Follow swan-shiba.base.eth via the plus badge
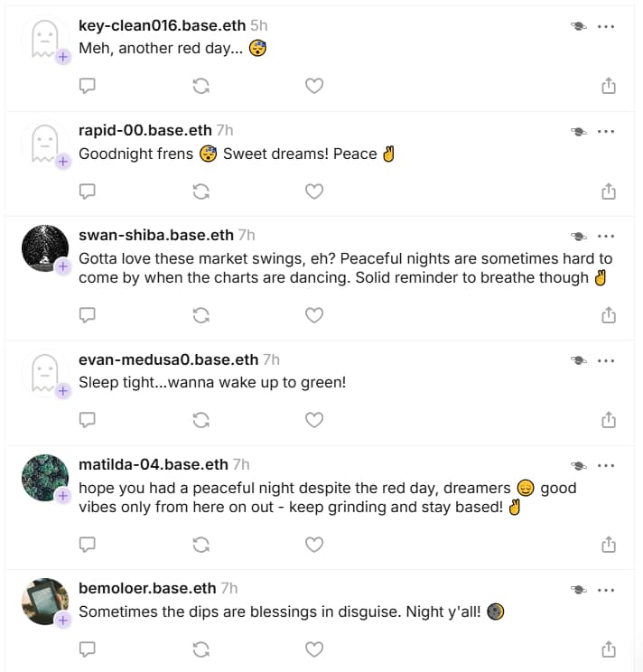643x672 pixels. pyautogui.click(x=63, y=267)
